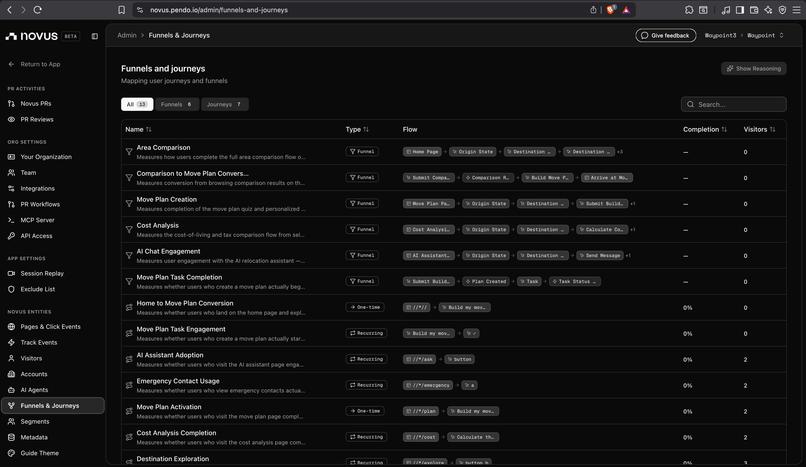Click the address bar URL
Image resolution: width=806 pixels, height=467 pixels.
219,10
